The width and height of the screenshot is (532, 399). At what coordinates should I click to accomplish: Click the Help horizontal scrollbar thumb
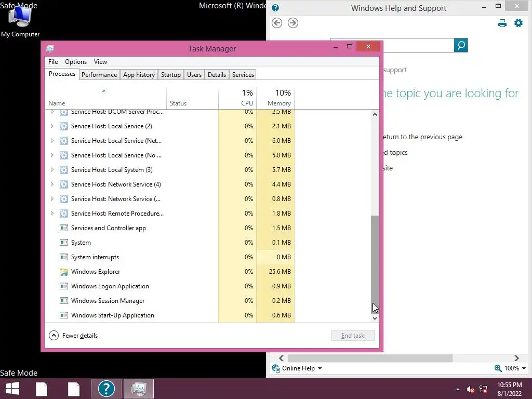pyautogui.click(x=370, y=358)
